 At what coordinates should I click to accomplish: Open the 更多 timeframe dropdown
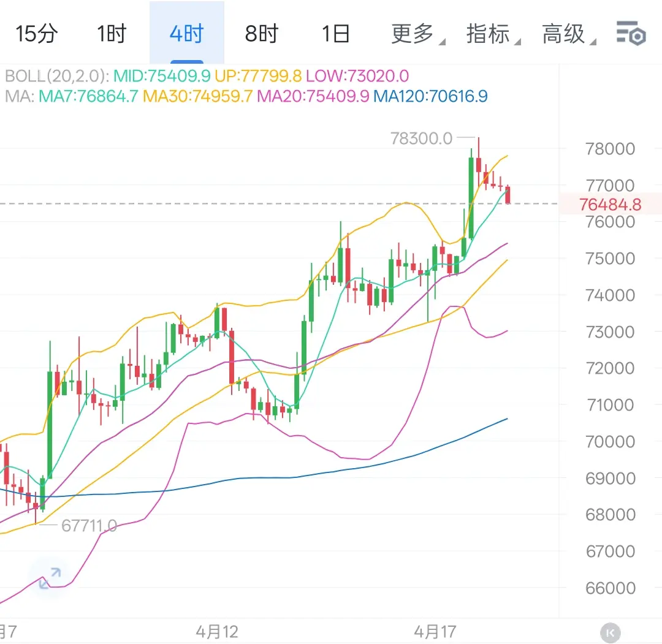point(417,34)
